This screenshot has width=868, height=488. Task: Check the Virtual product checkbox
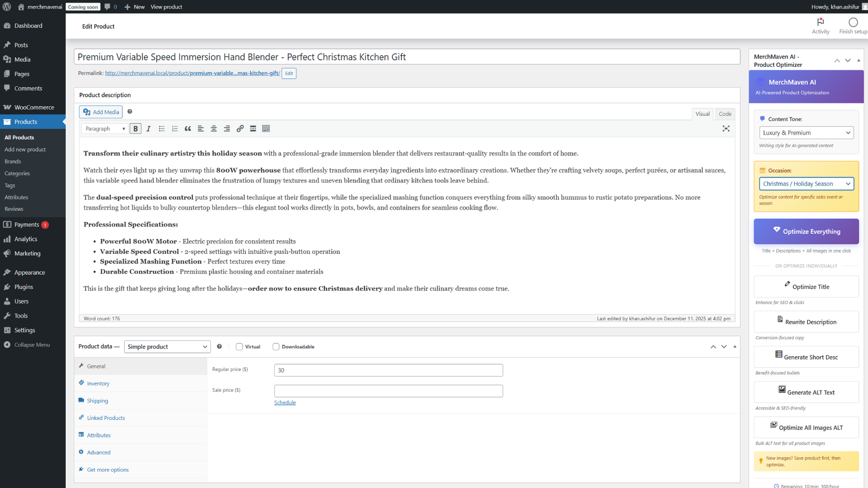tap(240, 347)
